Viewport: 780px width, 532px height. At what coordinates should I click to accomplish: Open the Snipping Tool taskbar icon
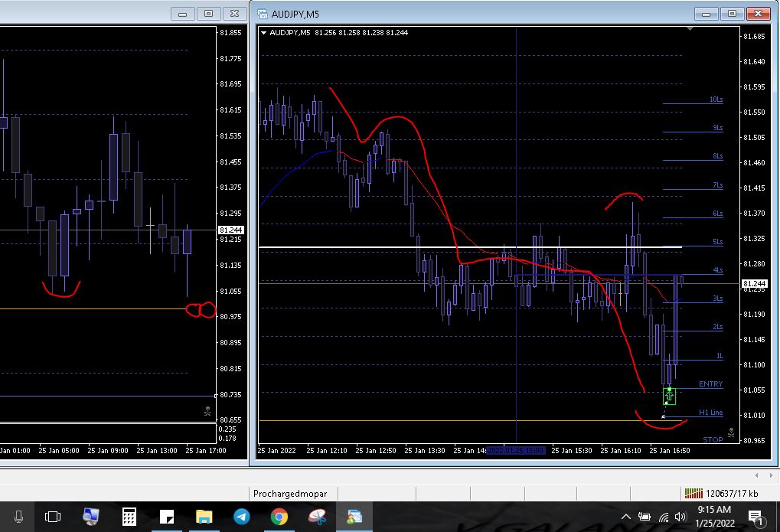click(316, 517)
